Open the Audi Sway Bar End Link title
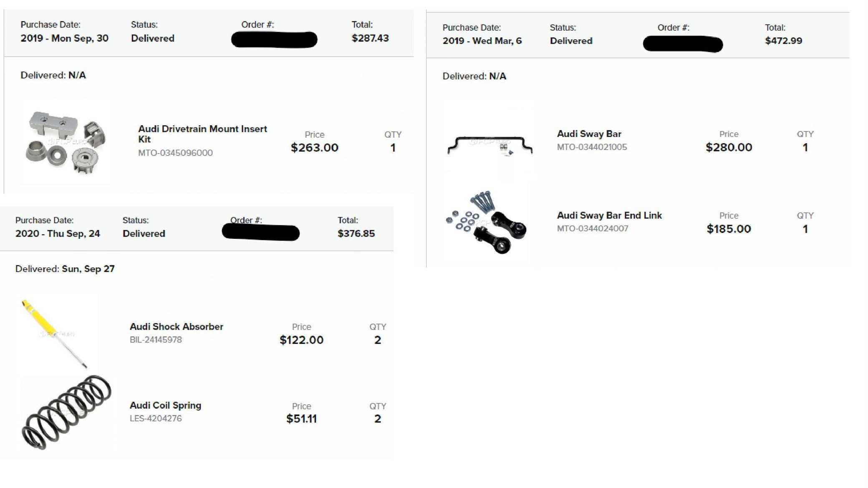 [609, 215]
